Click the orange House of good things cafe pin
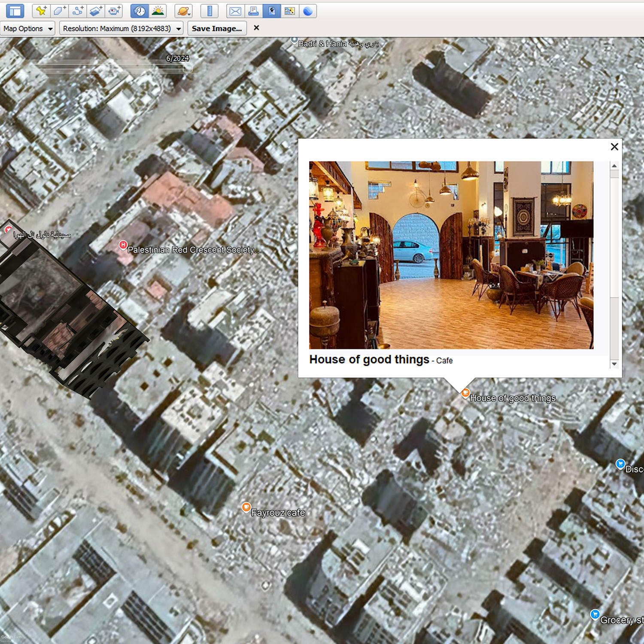644x644 pixels. click(465, 393)
